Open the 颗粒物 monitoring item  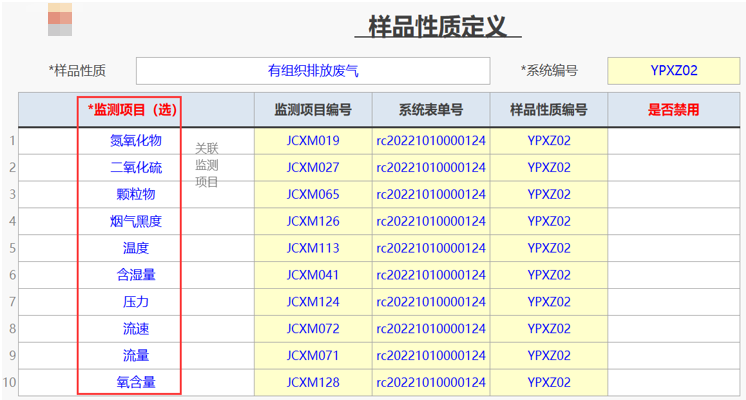[x=135, y=195]
